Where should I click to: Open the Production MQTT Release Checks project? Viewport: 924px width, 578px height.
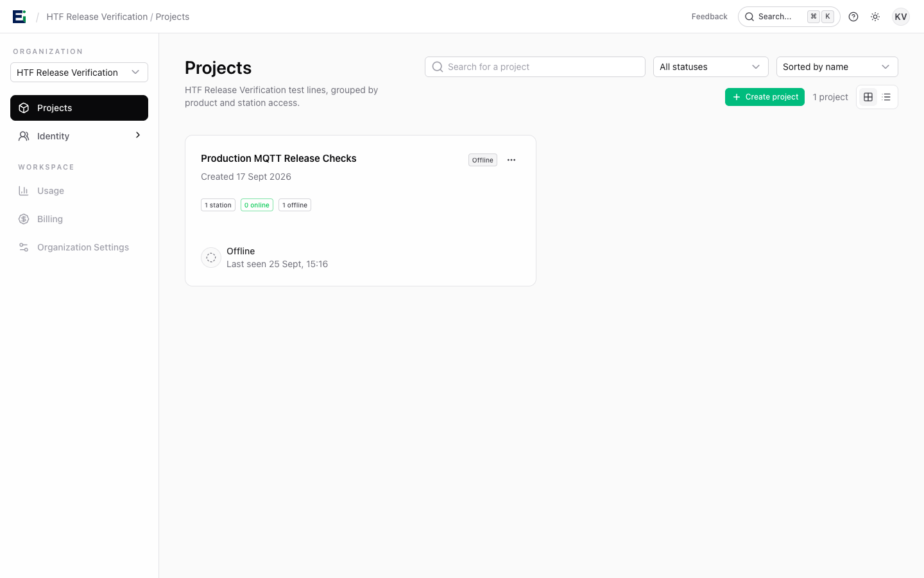pyautogui.click(x=278, y=159)
